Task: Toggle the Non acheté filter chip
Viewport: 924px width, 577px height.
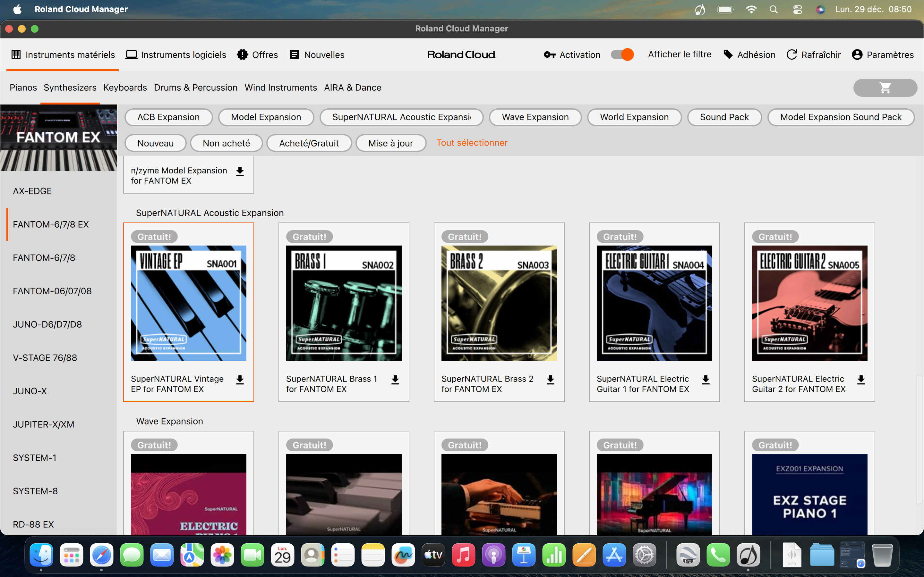Action: (226, 143)
